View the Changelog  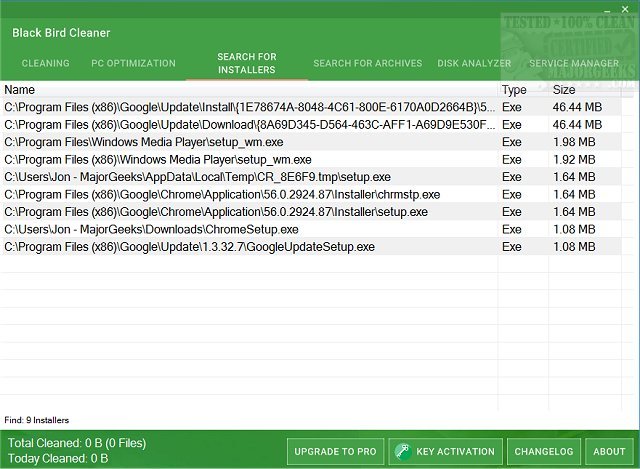(544, 451)
